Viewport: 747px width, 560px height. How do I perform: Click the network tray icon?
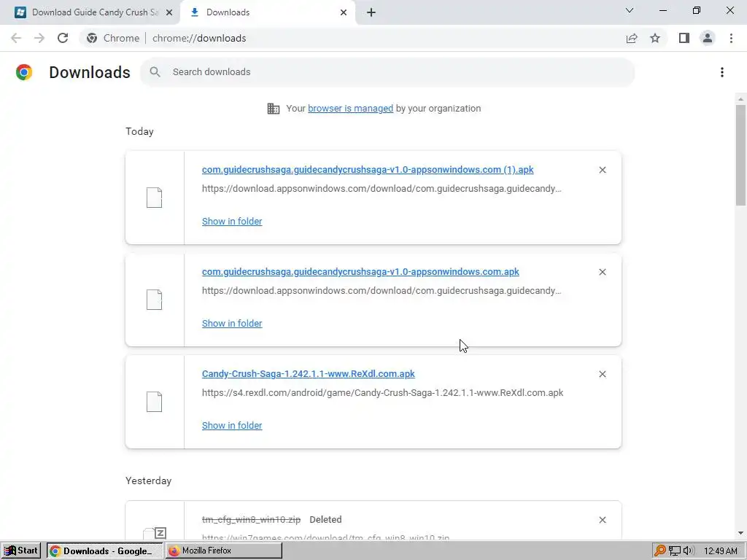(674, 551)
